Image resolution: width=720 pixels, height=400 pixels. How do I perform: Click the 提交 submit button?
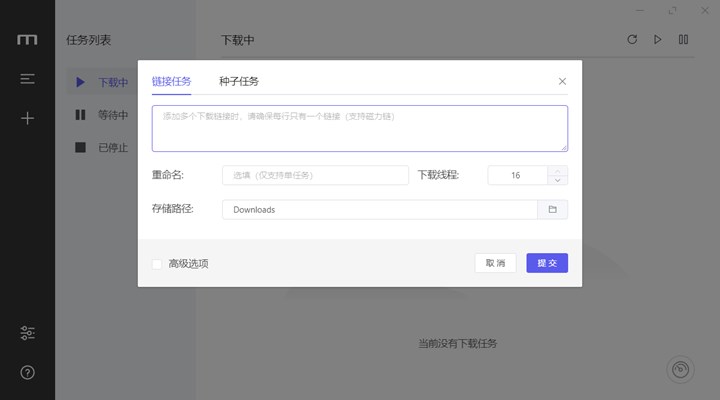[x=547, y=263]
